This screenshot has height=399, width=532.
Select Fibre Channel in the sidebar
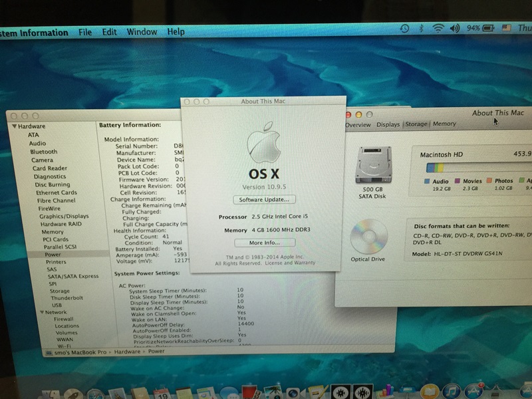pos(57,201)
